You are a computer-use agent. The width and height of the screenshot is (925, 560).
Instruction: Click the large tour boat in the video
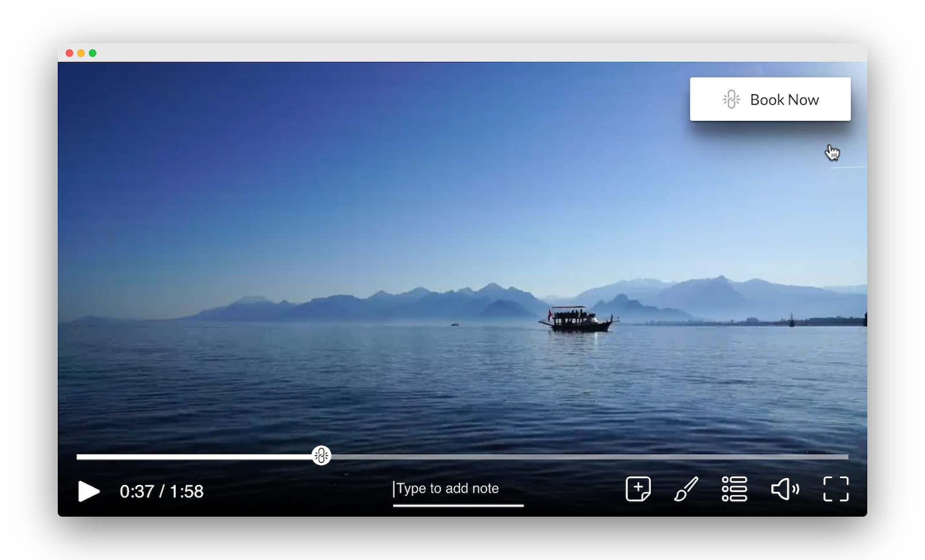[578, 320]
